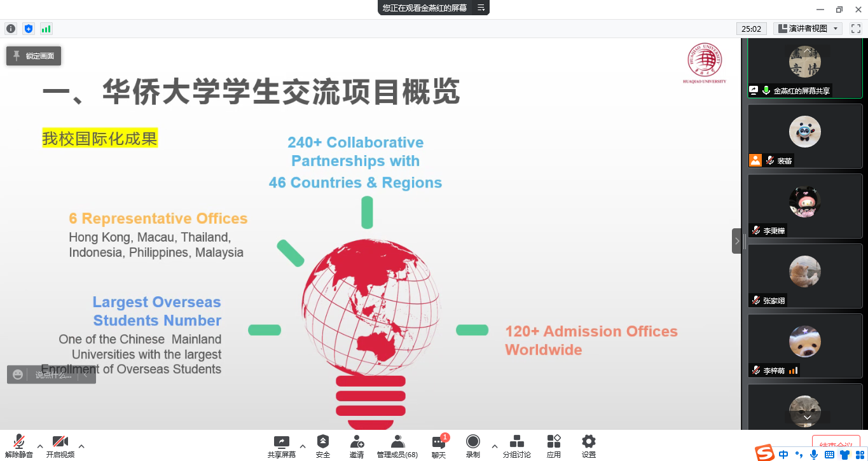This screenshot has width=868, height=461.
Task: Open the 设置 settings gear
Action: (589, 444)
